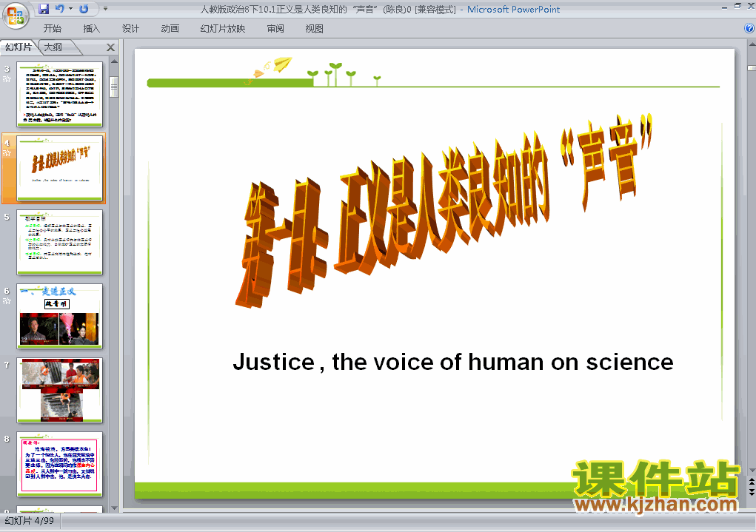Undo the last action

point(59,9)
